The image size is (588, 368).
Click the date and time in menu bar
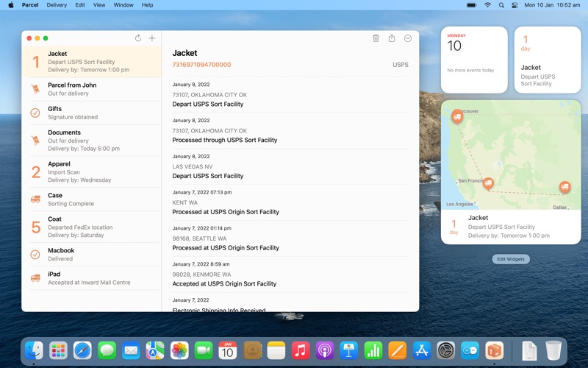click(x=552, y=5)
